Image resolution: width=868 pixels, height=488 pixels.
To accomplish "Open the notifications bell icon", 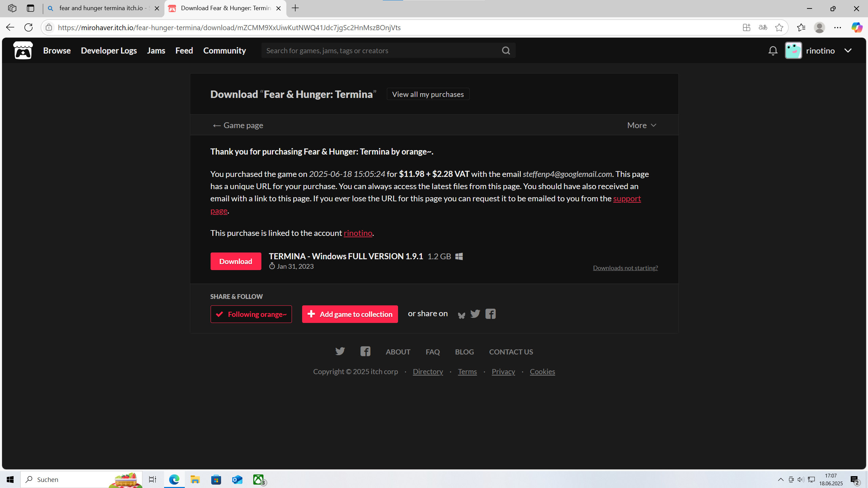I will pyautogui.click(x=773, y=50).
